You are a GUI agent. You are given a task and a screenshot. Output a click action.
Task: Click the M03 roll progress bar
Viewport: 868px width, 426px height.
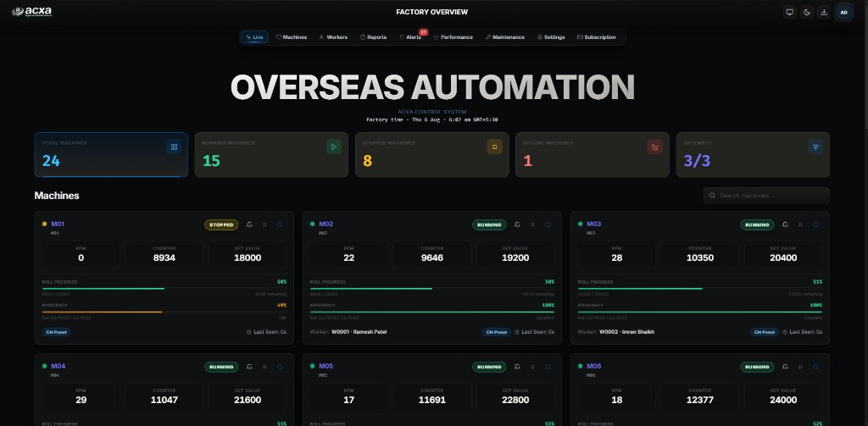tap(699, 288)
